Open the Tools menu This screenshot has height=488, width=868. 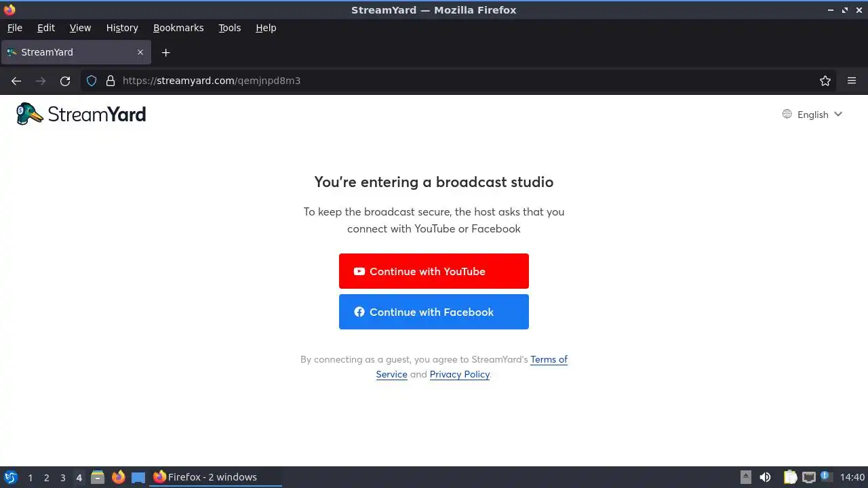(229, 28)
